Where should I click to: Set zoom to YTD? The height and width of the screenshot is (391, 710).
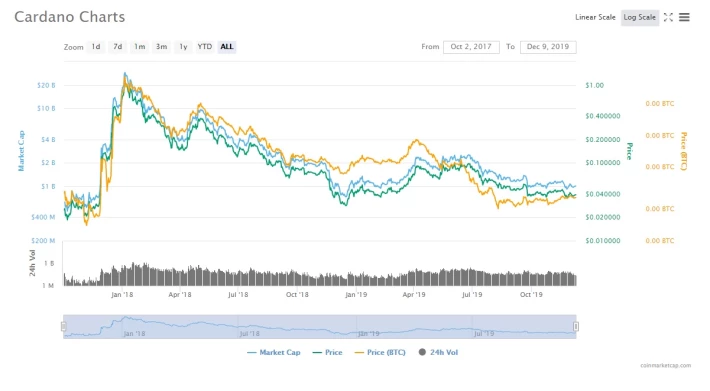click(x=205, y=47)
